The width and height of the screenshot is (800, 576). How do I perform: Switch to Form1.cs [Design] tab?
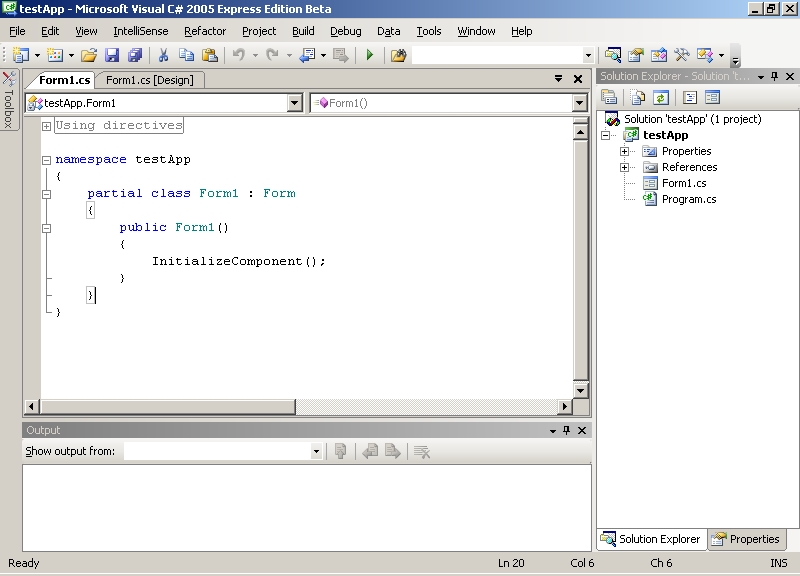point(149,80)
